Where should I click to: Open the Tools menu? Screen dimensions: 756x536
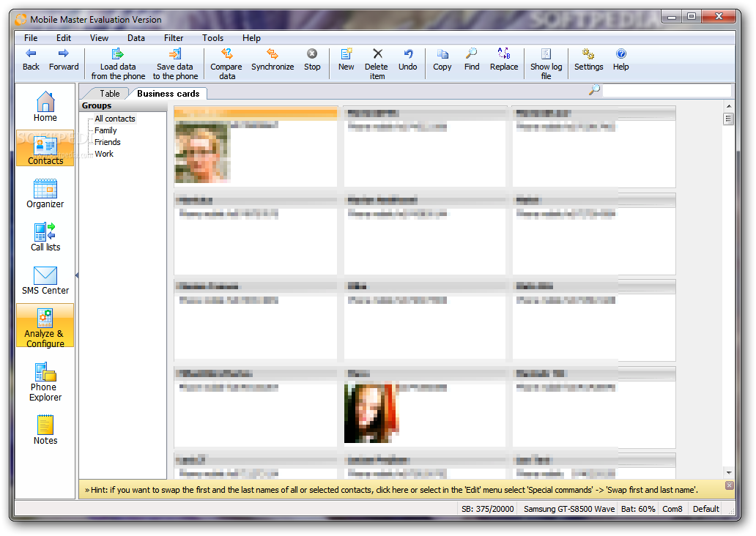tap(212, 37)
